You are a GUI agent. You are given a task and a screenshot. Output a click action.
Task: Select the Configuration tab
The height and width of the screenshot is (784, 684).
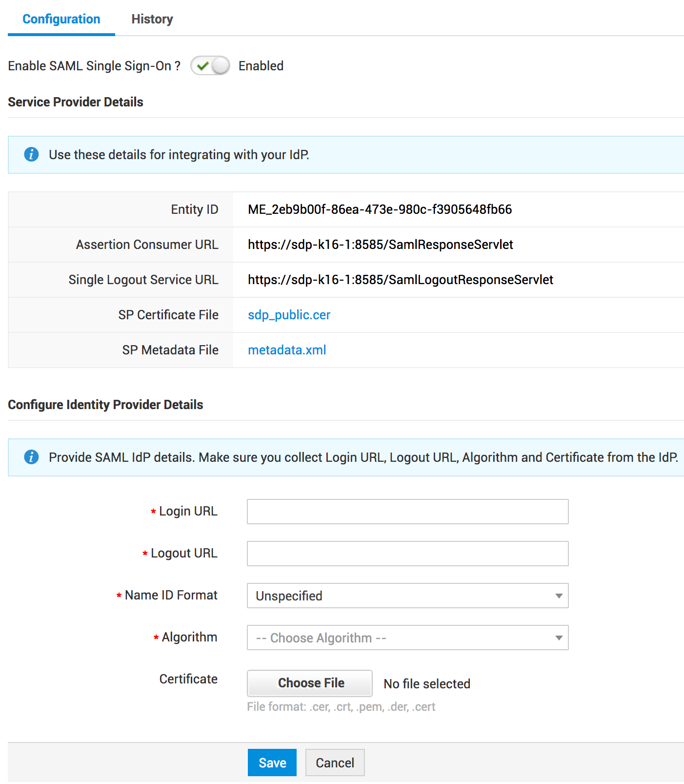point(61,19)
